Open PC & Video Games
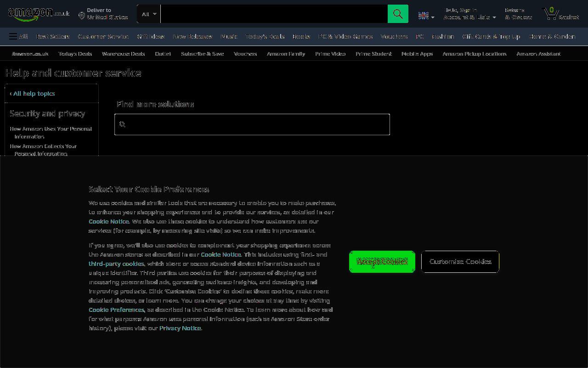Image resolution: width=588 pixels, height=368 pixels. click(345, 36)
